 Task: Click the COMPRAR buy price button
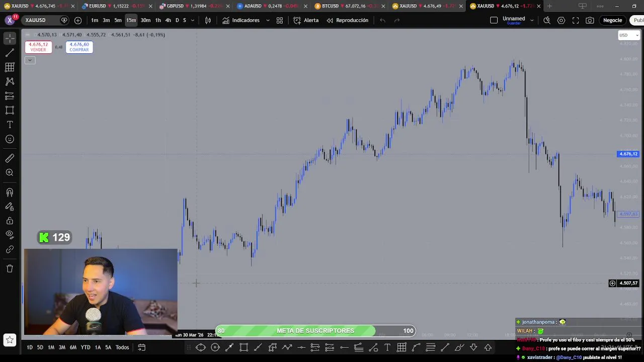(79, 47)
